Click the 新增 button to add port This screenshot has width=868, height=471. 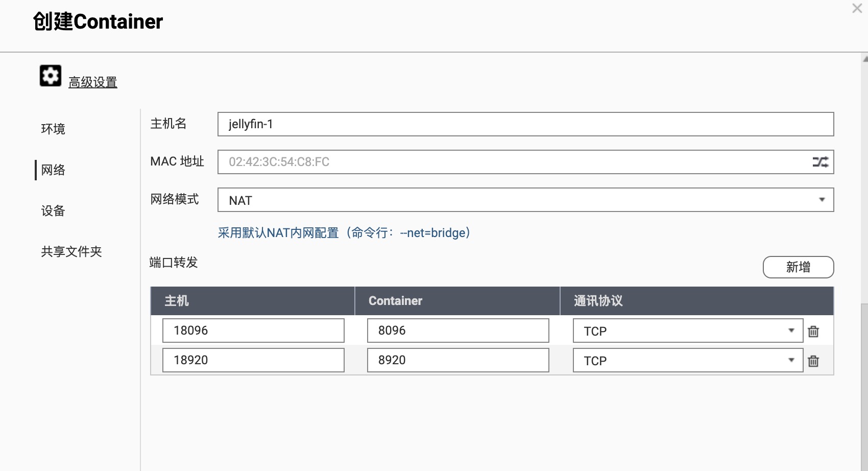tap(798, 267)
